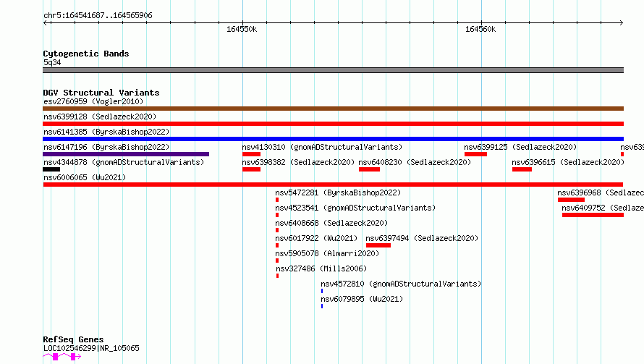Select nsv6147196 (ByrskaBishop2022) label
Image resolution: width=644 pixels, height=364 pixels.
click(x=106, y=147)
